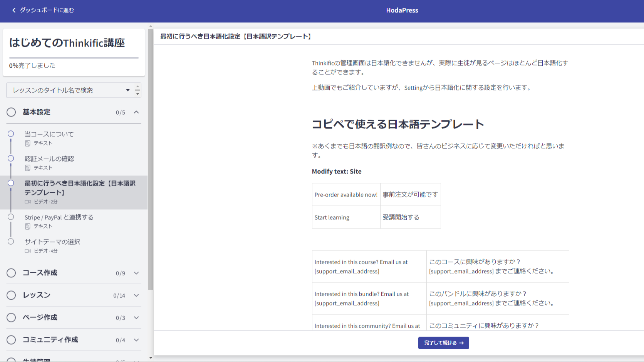The width and height of the screenshot is (644, 362).
Task: Click the 基本設定 chapter title
Action: [37, 112]
